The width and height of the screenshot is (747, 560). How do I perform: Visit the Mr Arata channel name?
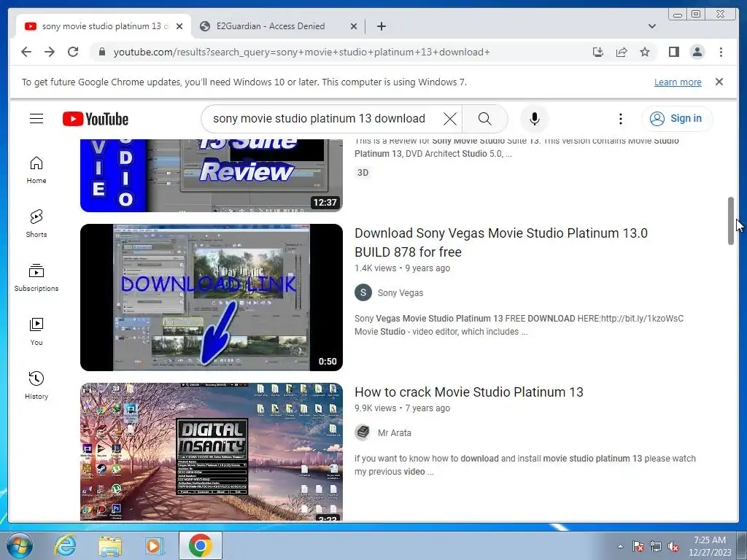pos(395,433)
